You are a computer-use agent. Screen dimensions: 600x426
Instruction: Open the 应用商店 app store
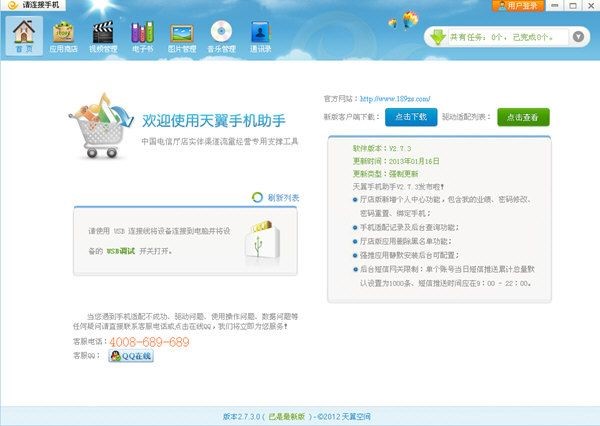pyautogui.click(x=64, y=36)
